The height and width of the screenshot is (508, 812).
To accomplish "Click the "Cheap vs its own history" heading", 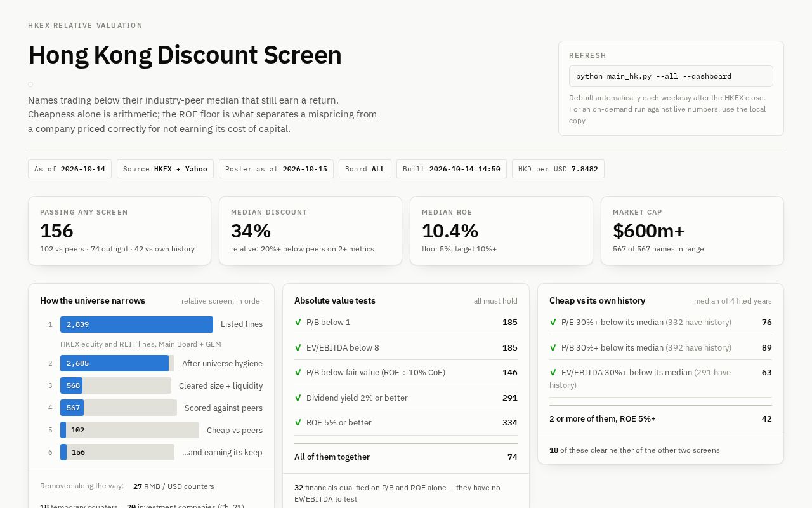I will pyautogui.click(x=597, y=301).
